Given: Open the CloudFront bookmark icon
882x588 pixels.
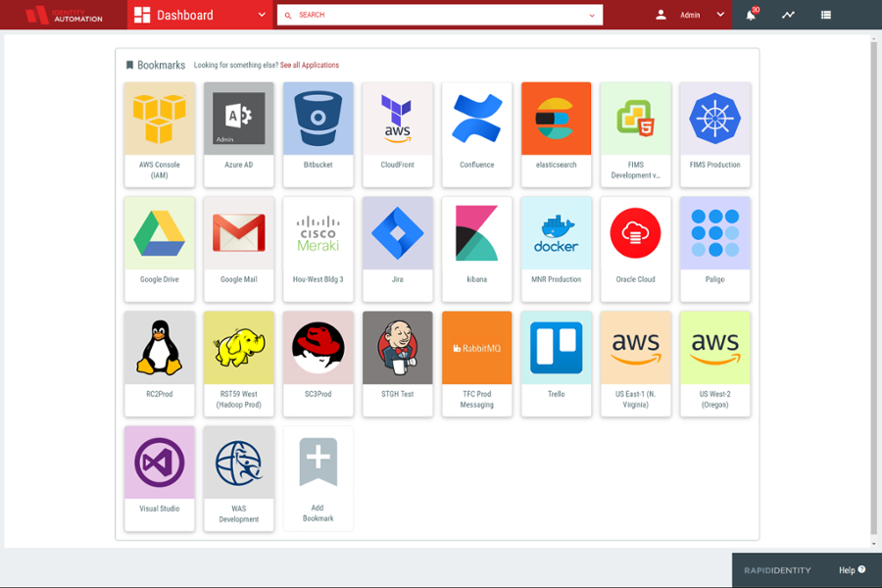Looking at the screenshot, I should coord(397,119).
